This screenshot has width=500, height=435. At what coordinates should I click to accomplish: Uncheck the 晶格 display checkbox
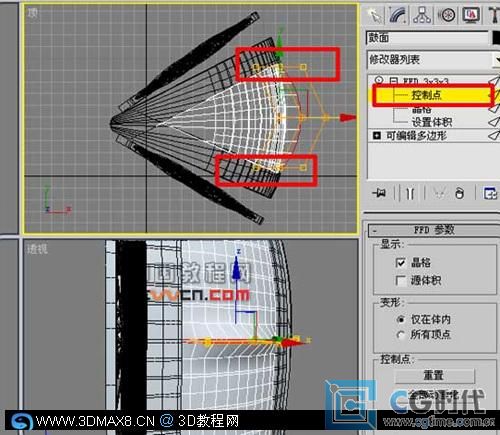pyautogui.click(x=400, y=262)
